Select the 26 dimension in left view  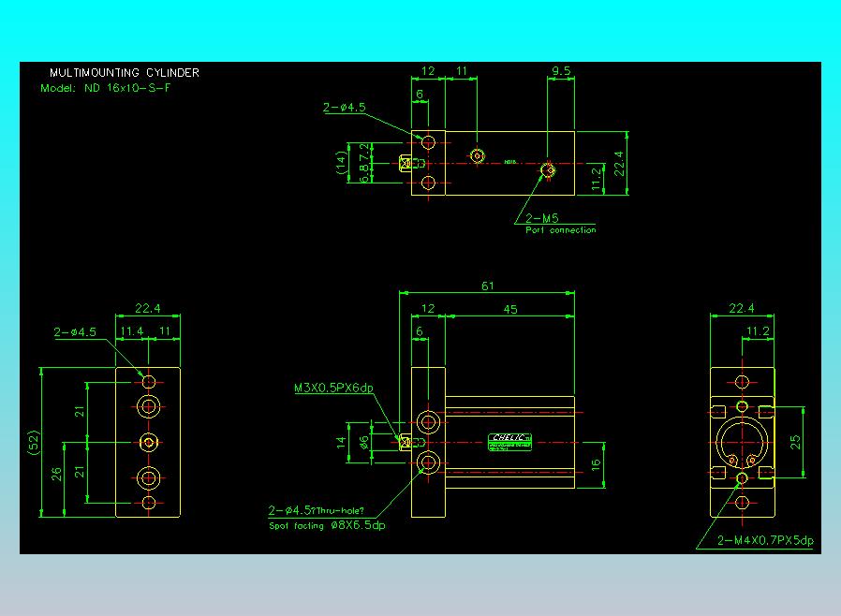tap(56, 474)
